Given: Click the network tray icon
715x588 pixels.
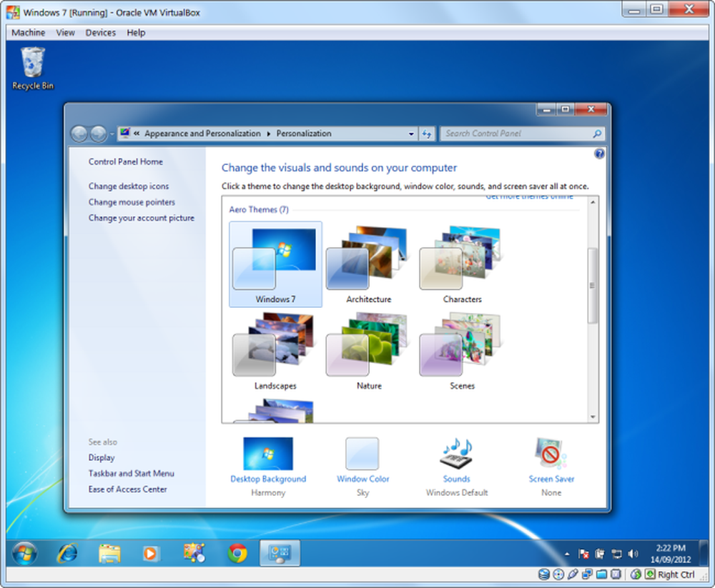Looking at the screenshot, I should [x=616, y=554].
